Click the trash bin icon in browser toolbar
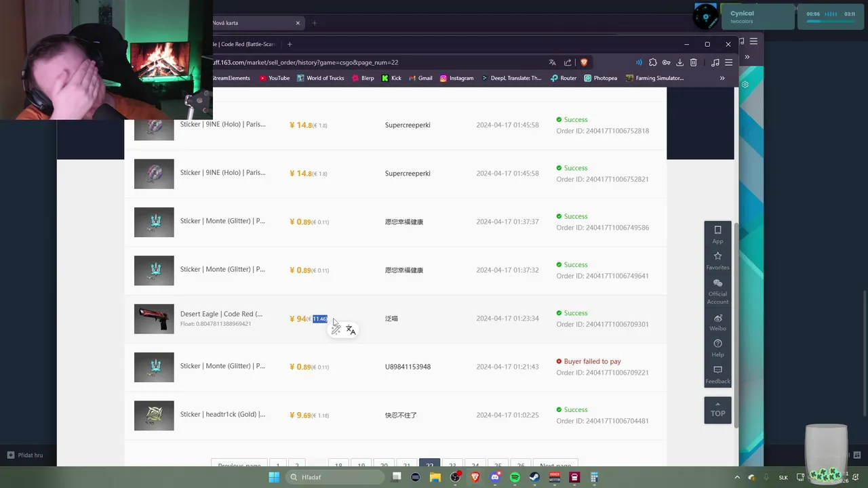The image size is (868, 488). 694,62
